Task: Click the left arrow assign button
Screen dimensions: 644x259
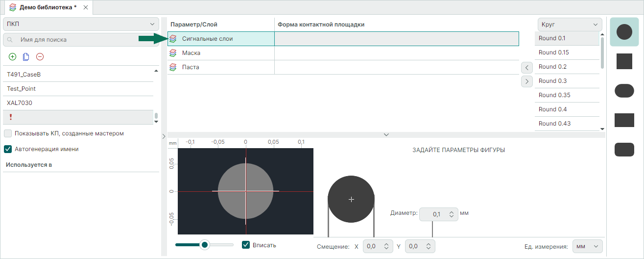Action: click(526, 67)
